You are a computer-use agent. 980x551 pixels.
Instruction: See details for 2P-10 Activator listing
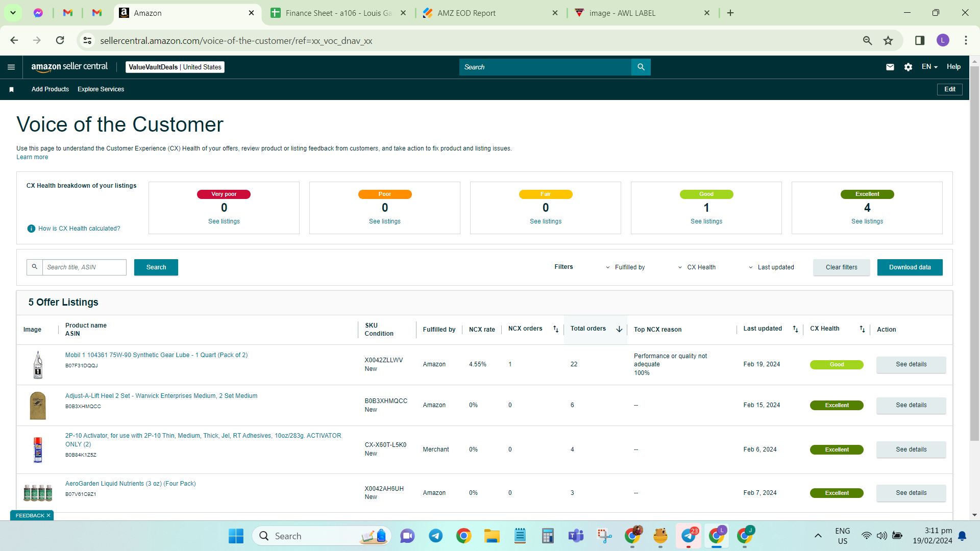pyautogui.click(x=911, y=449)
